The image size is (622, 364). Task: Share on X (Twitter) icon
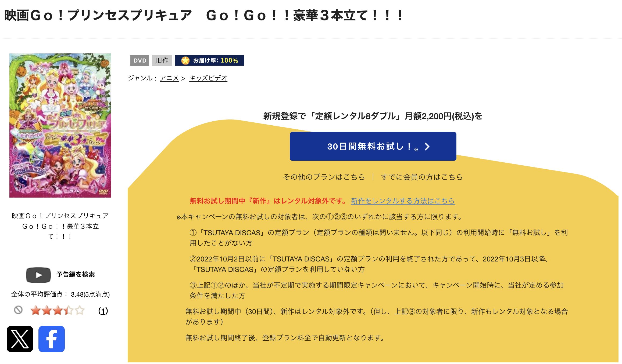point(20,339)
